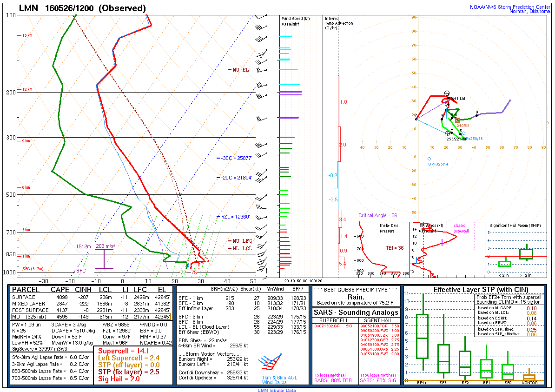Click the sounding title 'LMN 160526/1200 (Observed)'
This screenshot has width=555, height=392.
[x=82, y=8]
